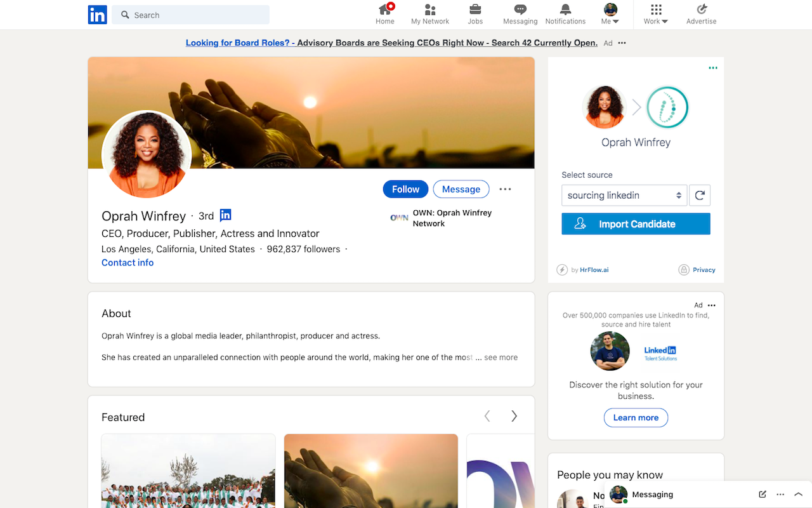Open Messaging from the top navigation
The image size is (812, 508).
[520, 15]
